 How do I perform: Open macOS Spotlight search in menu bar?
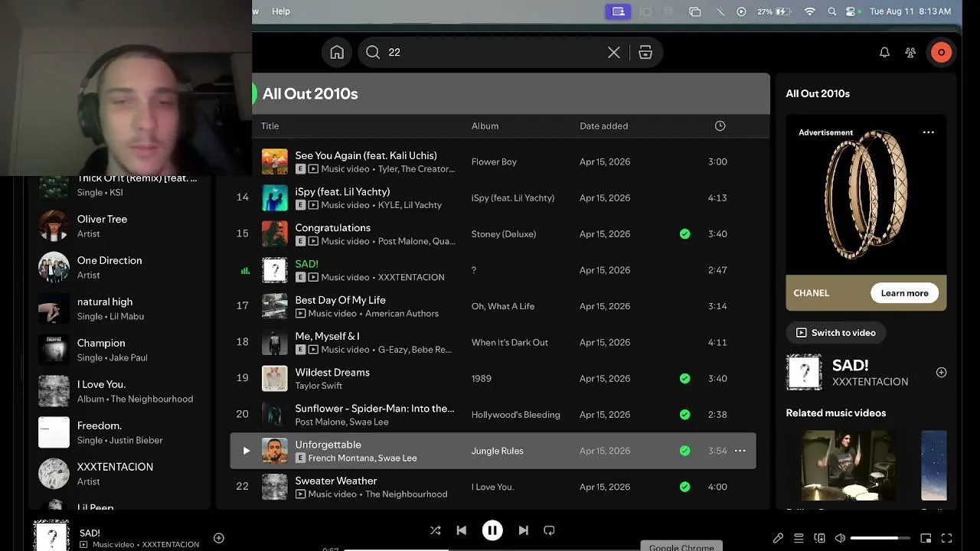832,11
